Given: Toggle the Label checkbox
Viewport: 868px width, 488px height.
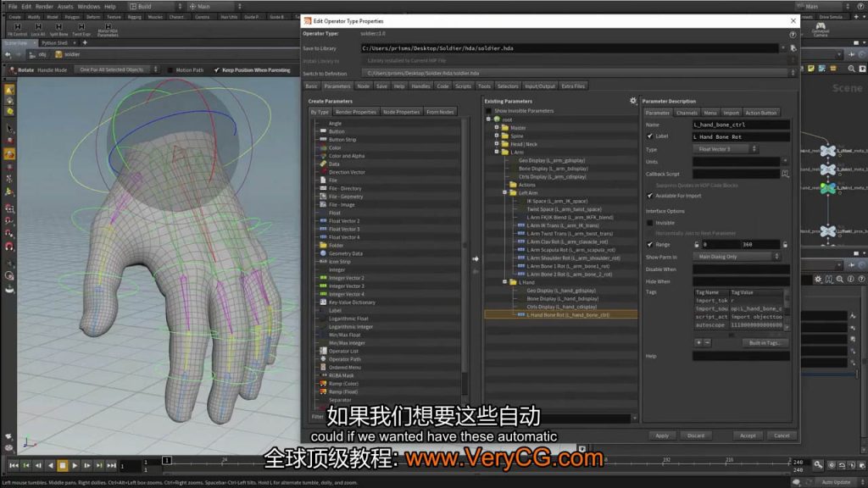Looking at the screenshot, I should (x=650, y=136).
